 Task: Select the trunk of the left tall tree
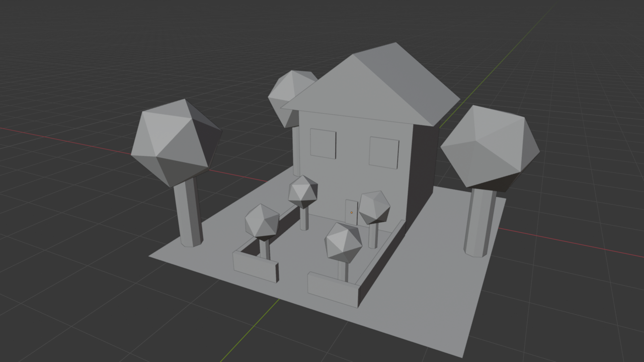tap(189, 216)
